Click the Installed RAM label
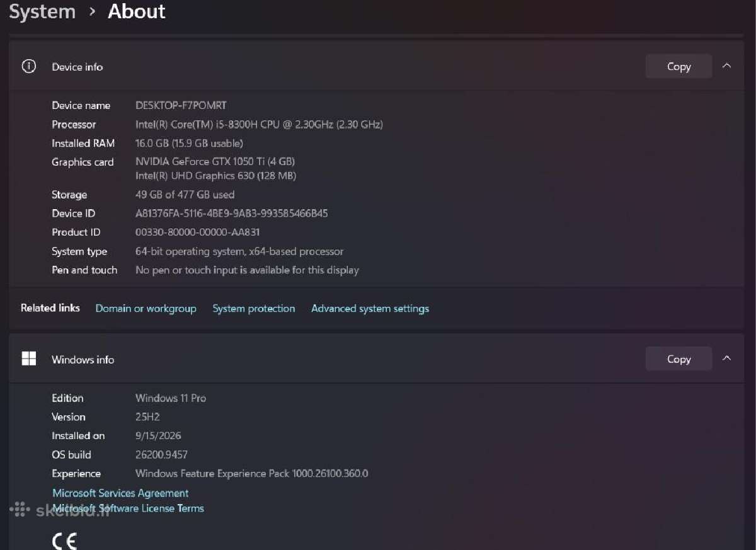Image resolution: width=756 pixels, height=550 pixels. [x=83, y=144]
